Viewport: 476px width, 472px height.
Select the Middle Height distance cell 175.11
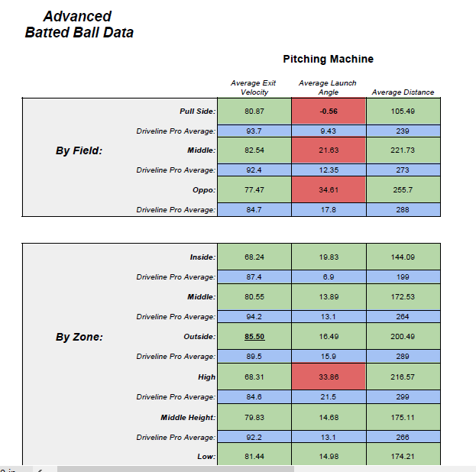pyautogui.click(x=403, y=417)
